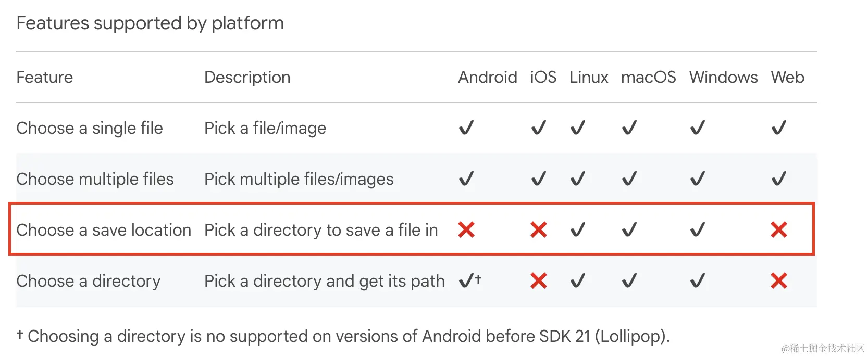Click the Web red X in Choose a directory row
The height and width of the screenshot is (357, 868).
click(779, 280)
